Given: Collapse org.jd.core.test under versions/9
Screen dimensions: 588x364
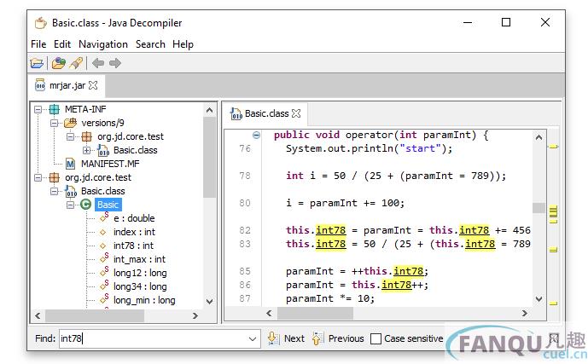Looking at the screenshot, I should (71, 136).
